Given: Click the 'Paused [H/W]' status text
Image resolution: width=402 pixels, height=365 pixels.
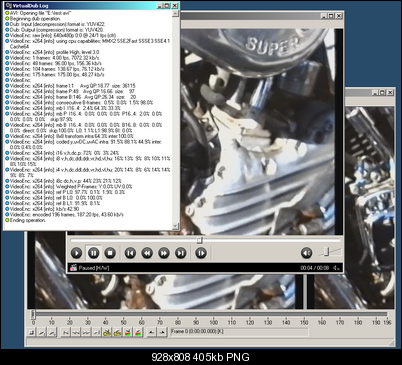Looking at the screenshot, I should 94,268.
